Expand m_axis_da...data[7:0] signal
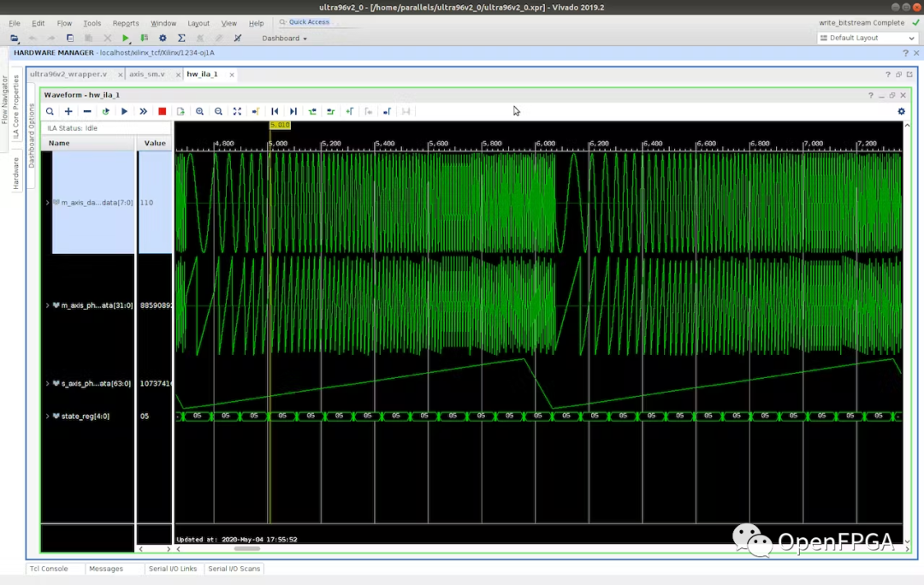The image size is (924, 585). click(x=48, y=203)
